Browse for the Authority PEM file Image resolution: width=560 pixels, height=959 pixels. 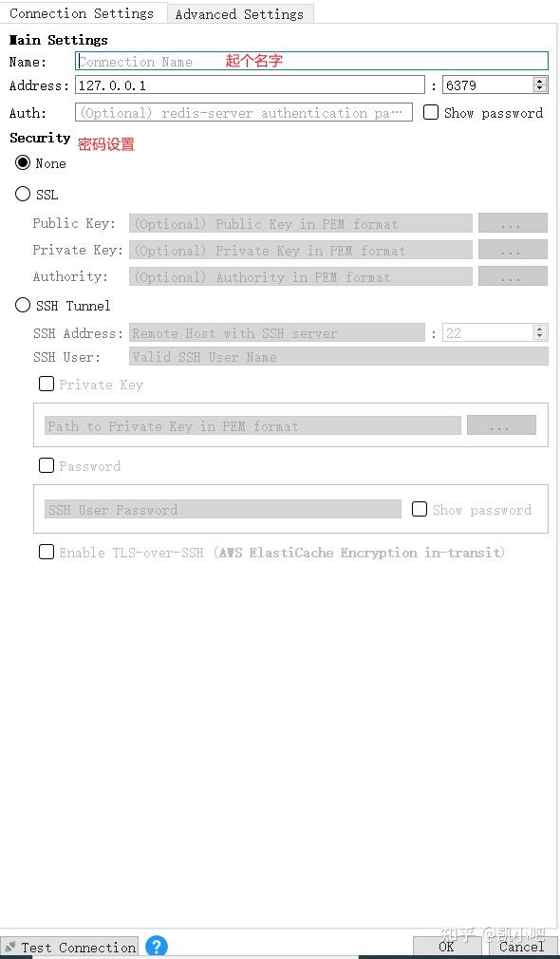[x=513, y=276]
